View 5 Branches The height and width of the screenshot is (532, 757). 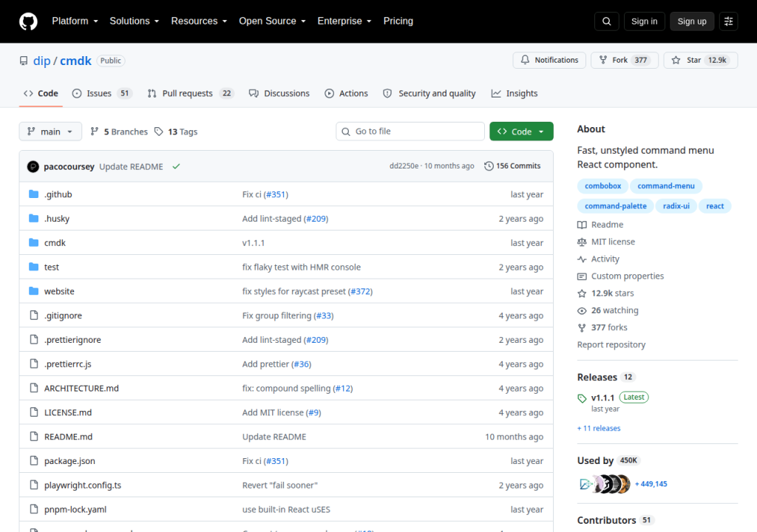pos(119,132)
